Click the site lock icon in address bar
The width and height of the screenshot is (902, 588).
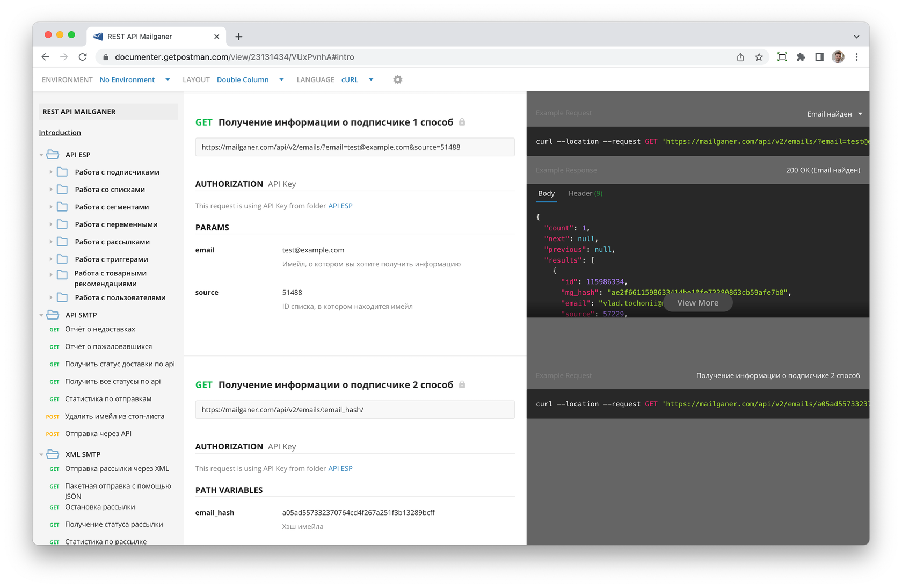coord(106,57)
